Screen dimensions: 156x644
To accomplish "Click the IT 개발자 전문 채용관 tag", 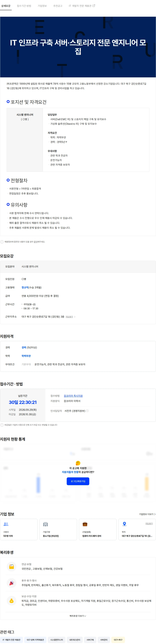I will click(12, 640).
